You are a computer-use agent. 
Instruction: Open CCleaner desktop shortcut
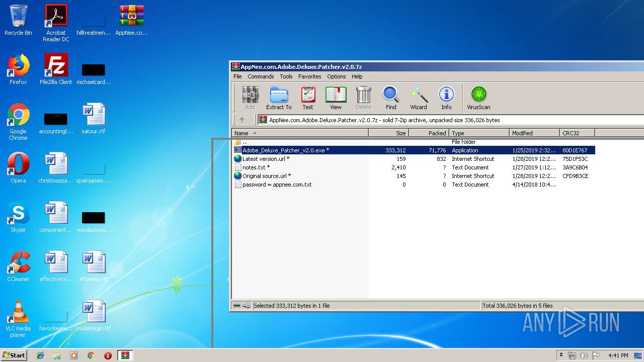[18, 266]
